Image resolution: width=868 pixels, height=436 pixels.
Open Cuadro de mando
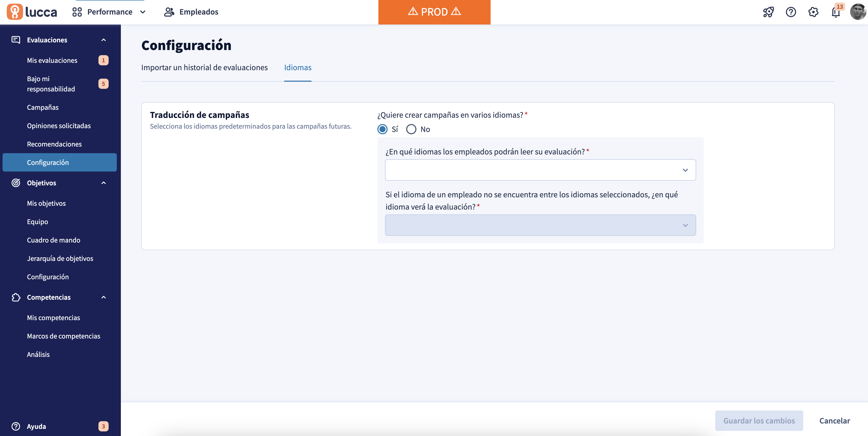(60, 240)
